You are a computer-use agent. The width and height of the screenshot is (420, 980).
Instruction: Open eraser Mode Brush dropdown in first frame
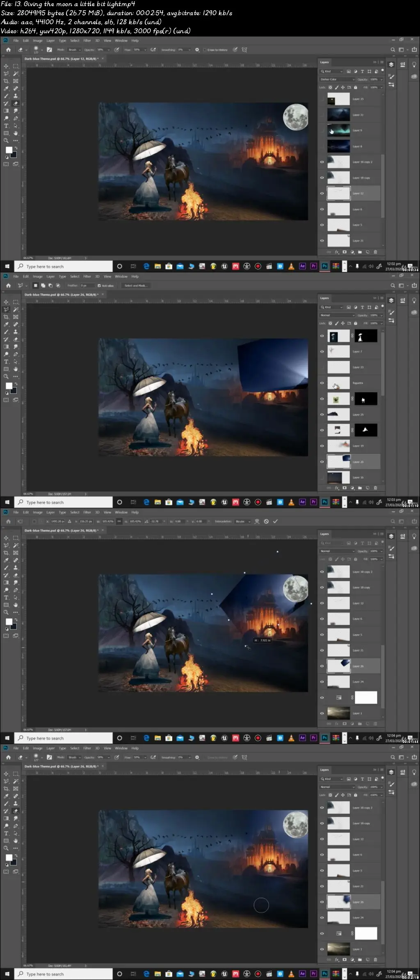(x=75, y=50)
